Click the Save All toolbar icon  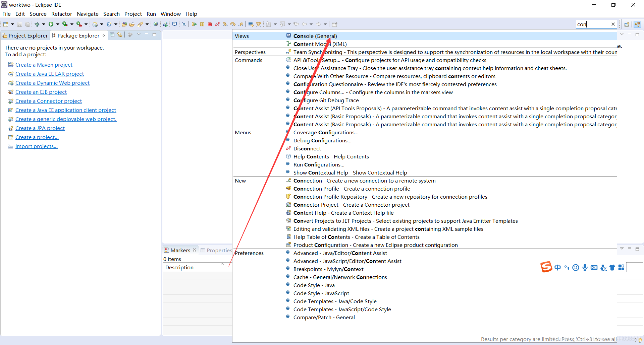(x=27, y=24)
